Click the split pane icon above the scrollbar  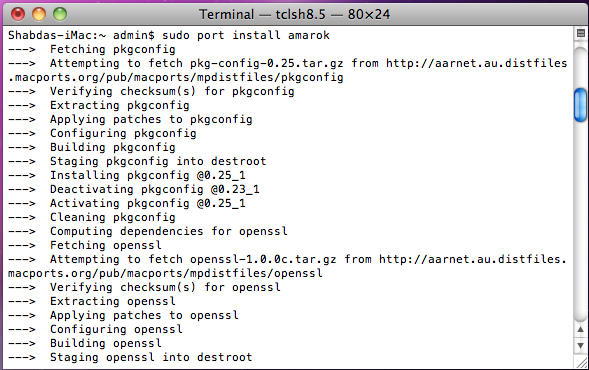coord(580,34)
